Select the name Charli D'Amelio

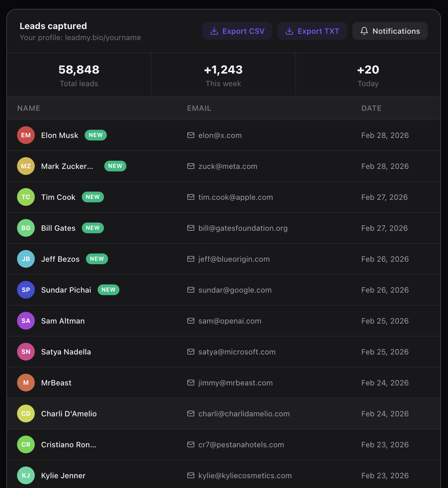click(x=69, y=414)
